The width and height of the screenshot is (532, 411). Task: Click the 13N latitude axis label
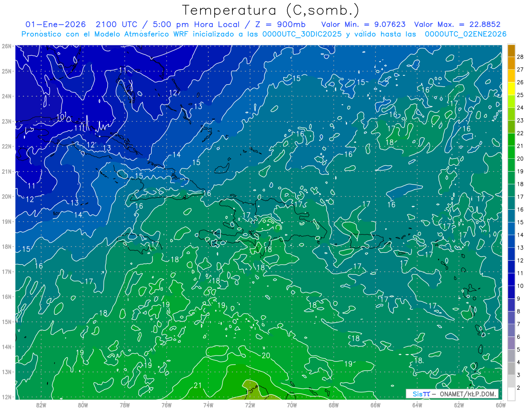[7, 372]
